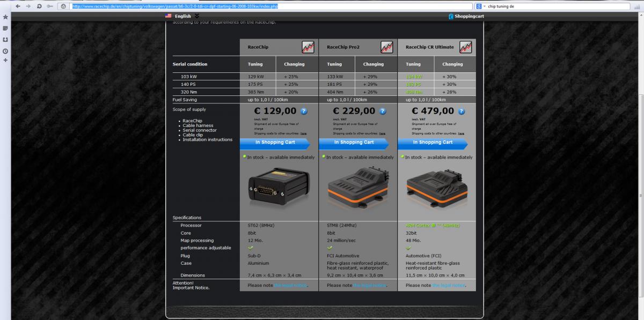Click the 'Aluminium' case value

point(258,263)
